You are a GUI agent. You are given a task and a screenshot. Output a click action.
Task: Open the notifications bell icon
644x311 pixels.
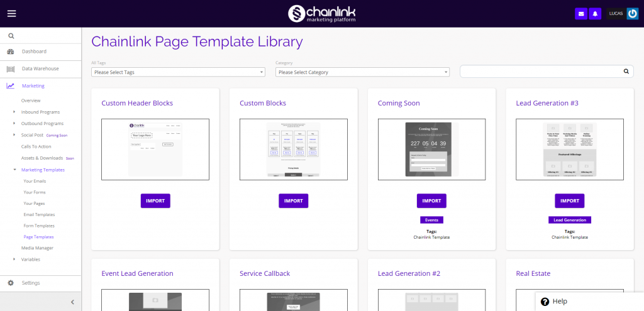[595, 14]
